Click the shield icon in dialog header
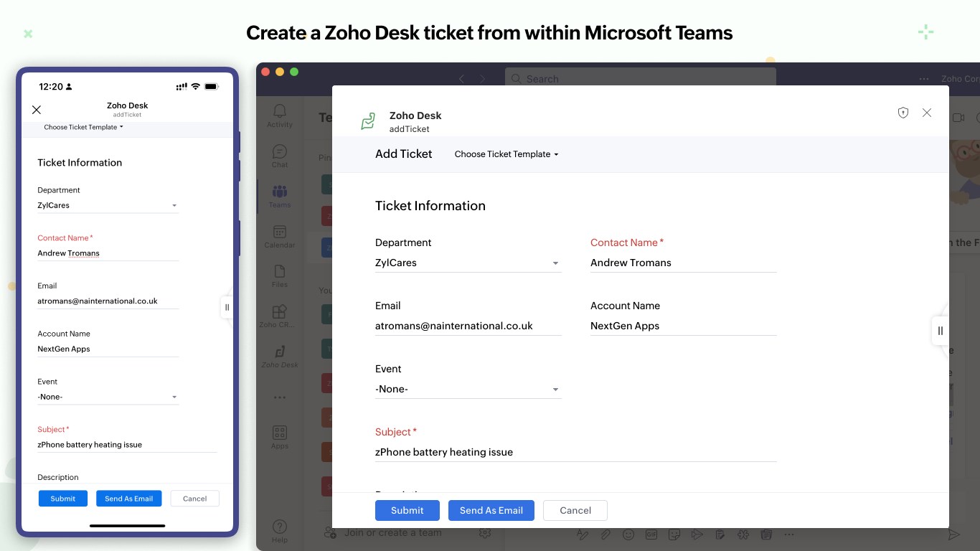Screen dimensions: 980x551 coord(903,113)
